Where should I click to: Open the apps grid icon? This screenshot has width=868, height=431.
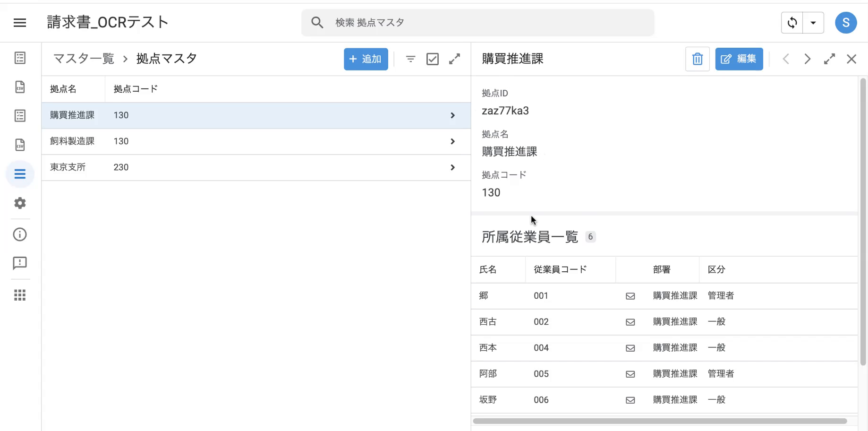pyautogui.click(x=20, y=295)
